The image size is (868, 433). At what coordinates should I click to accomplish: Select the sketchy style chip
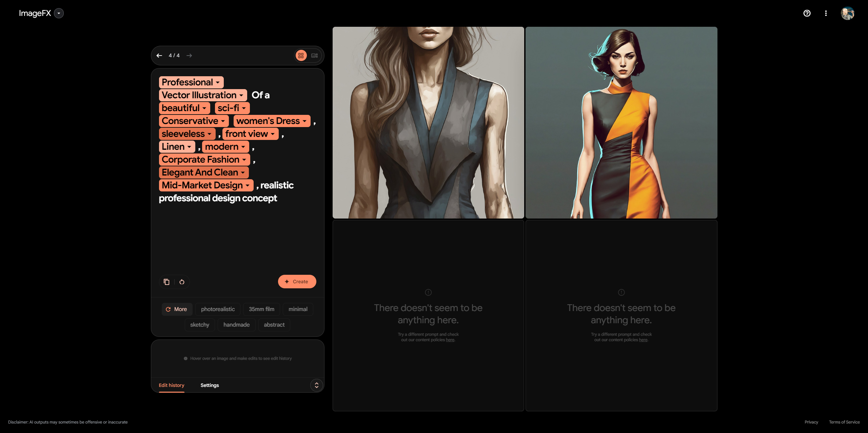click(200, 325)
